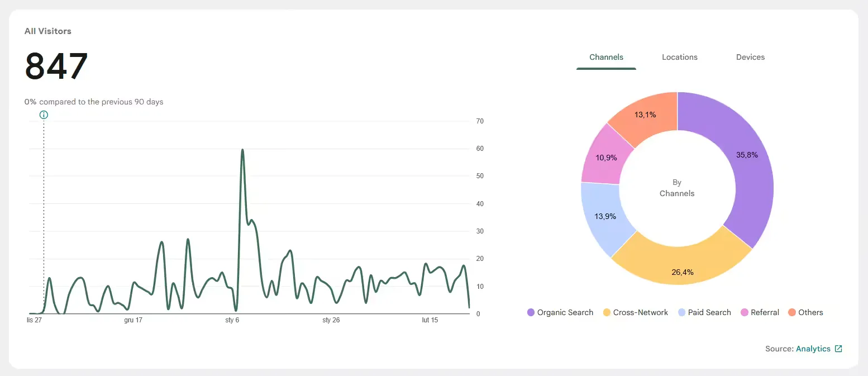Image resolution: width=868 pixels, height=376 pixels.
Task: Open the external link icon beside Analytics
Action: coord(838,349)
